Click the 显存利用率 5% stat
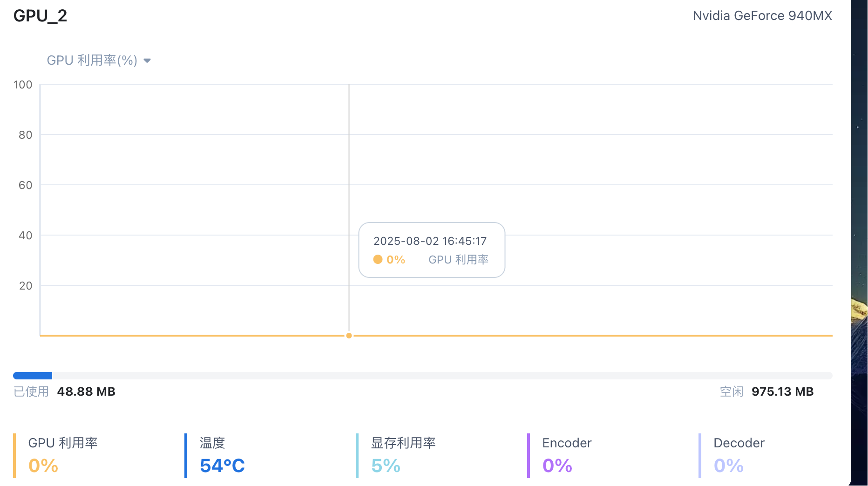The height and width of the screenshot is (486, 868). click(x=386, y=466)
